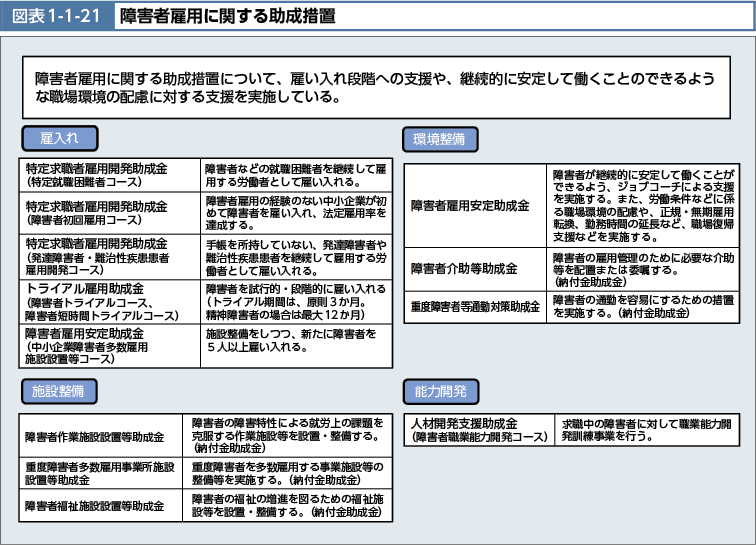756x545 pixels.
Task: Click the 重度障害者等通勤対策助成金 cell
Action: pyautogui.click(x=475, y=306)
